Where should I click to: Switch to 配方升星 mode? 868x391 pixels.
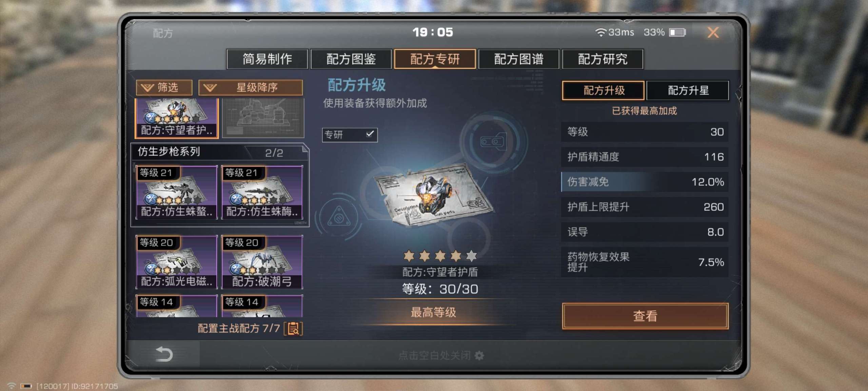[688, 90]
